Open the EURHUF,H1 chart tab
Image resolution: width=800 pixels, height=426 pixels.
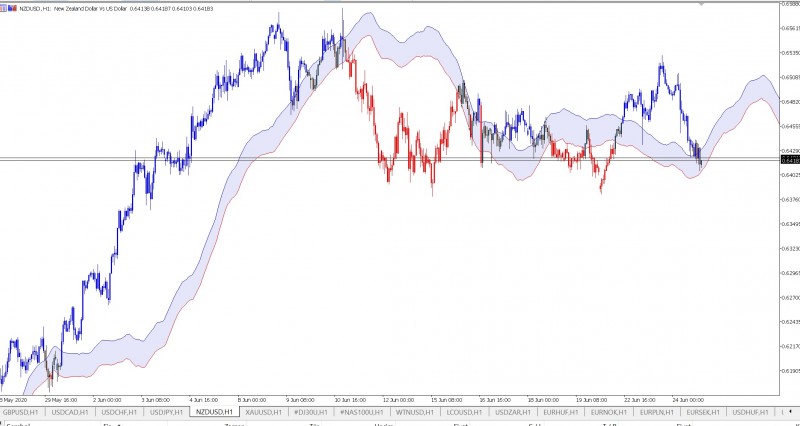(x=561, y=412)
